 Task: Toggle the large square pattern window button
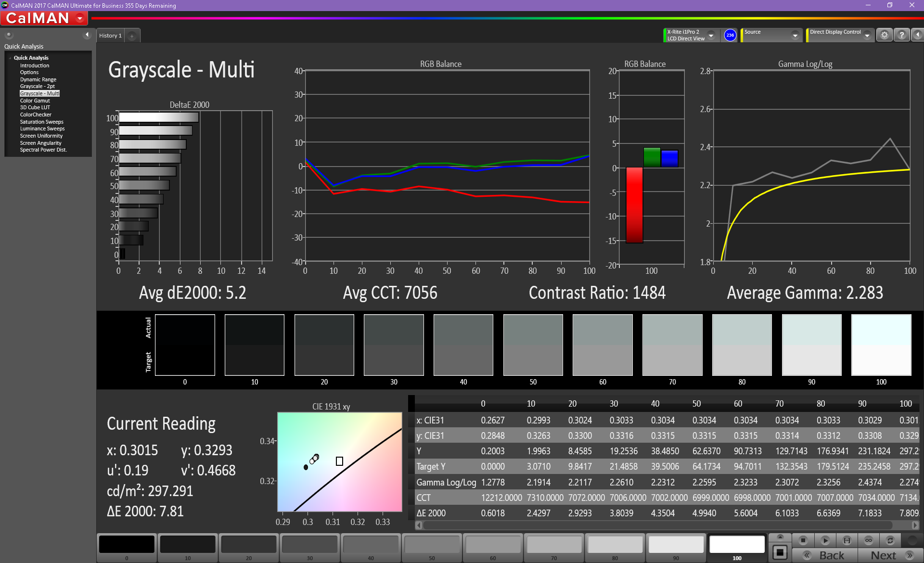tap(780, 552)
